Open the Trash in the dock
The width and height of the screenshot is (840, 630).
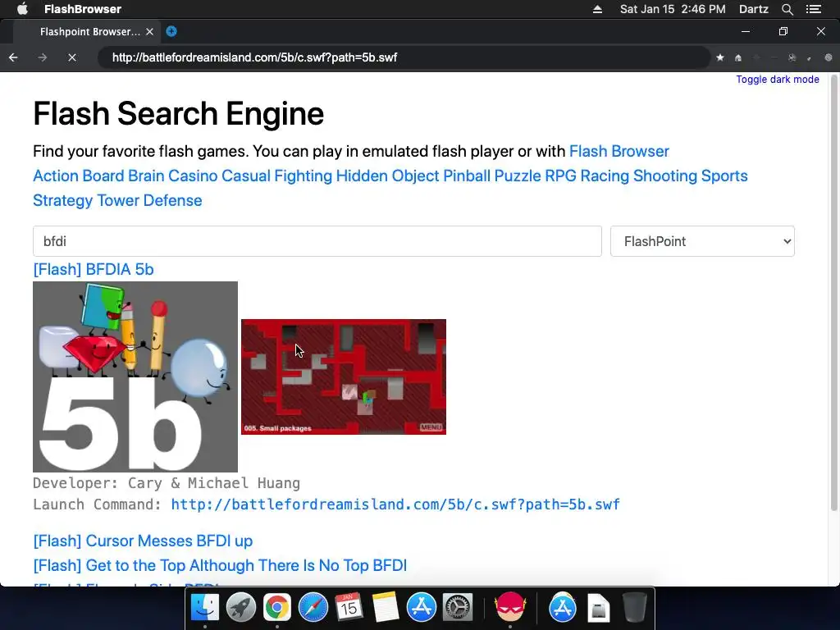coord(635,608)
